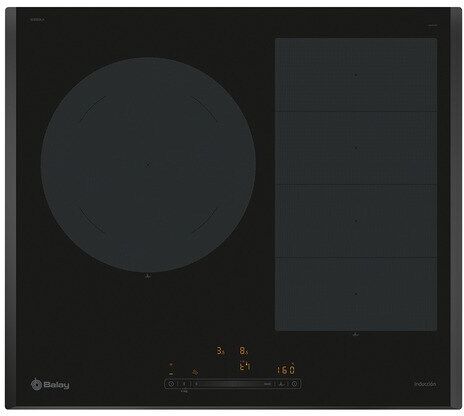The image size is (464, 416).
Task: Tap the bottom segment of the flex zone
Action: [356, 294]
